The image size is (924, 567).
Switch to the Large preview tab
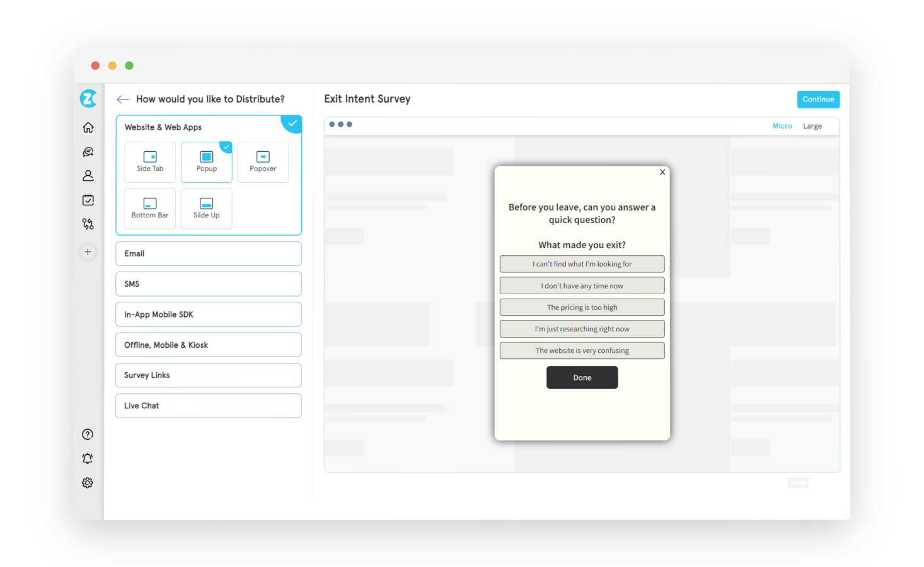pos(812,125)
